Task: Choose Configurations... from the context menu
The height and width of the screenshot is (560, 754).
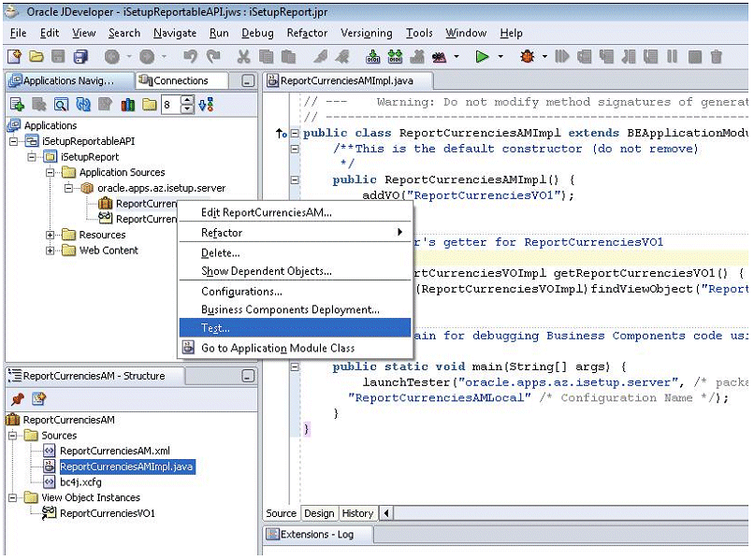Action: [295, 292]
